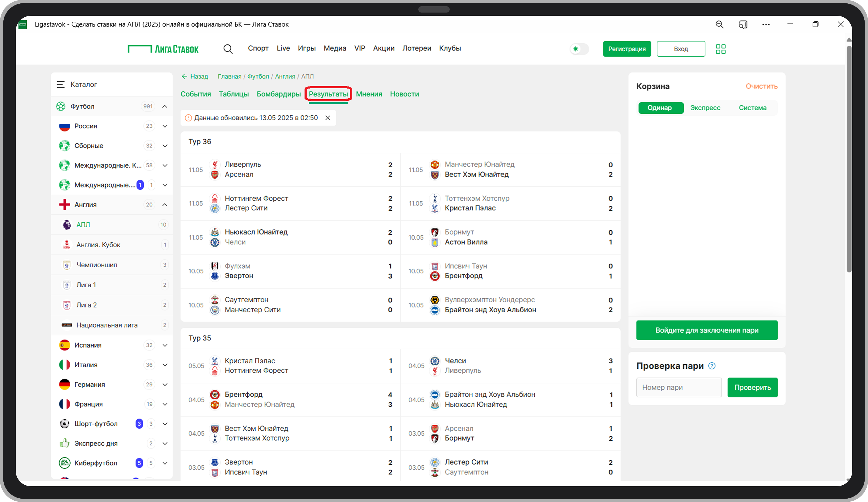This screenshot has width=868, height=502.
Task: Click the browser zoom magnifier icon
Action: [x=719, y=25]
